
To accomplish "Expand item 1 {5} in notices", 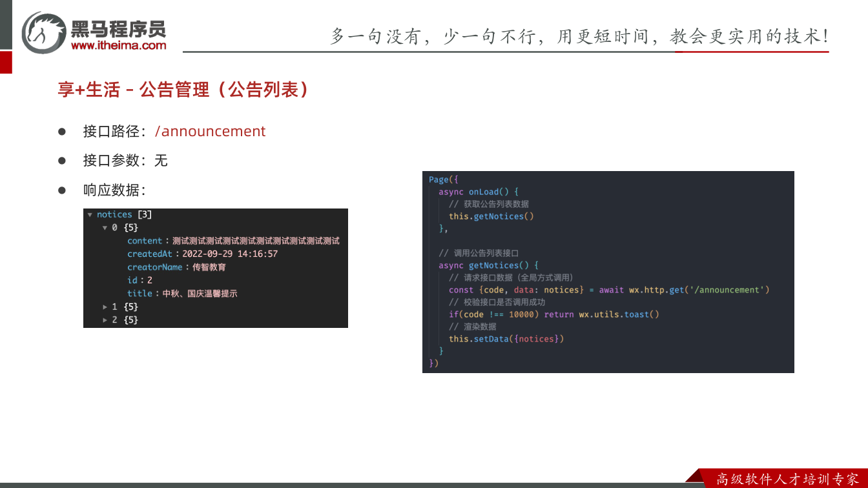I will point(105,307).
